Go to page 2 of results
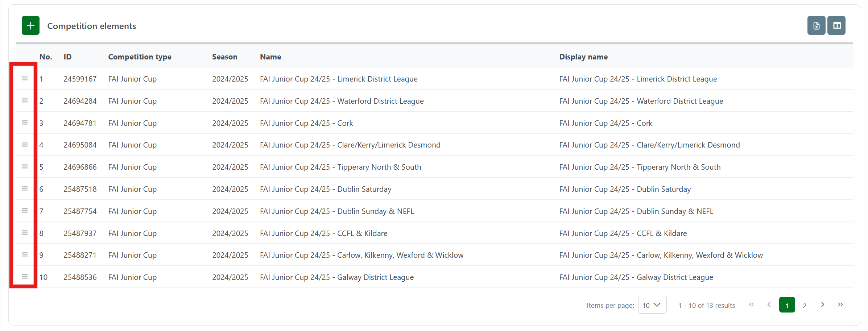The height and width of the screenshot is (331, 868). [805, 306]
